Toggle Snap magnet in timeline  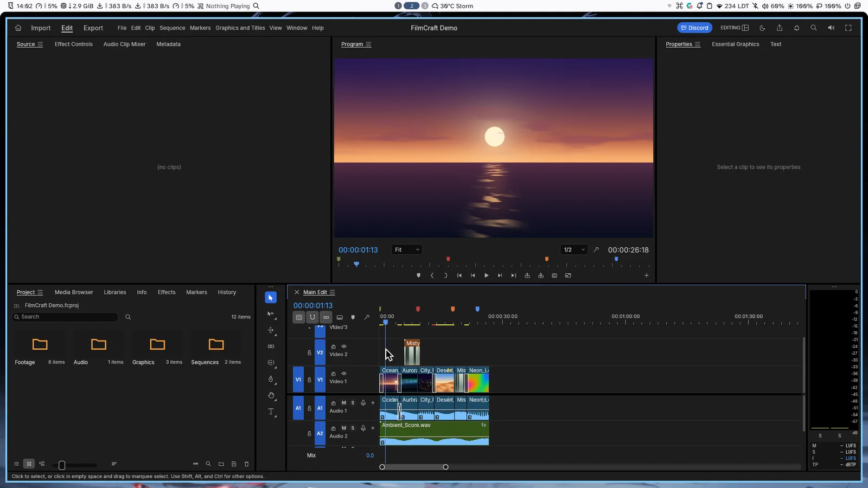pyautogui.click(x=312, y=317)
